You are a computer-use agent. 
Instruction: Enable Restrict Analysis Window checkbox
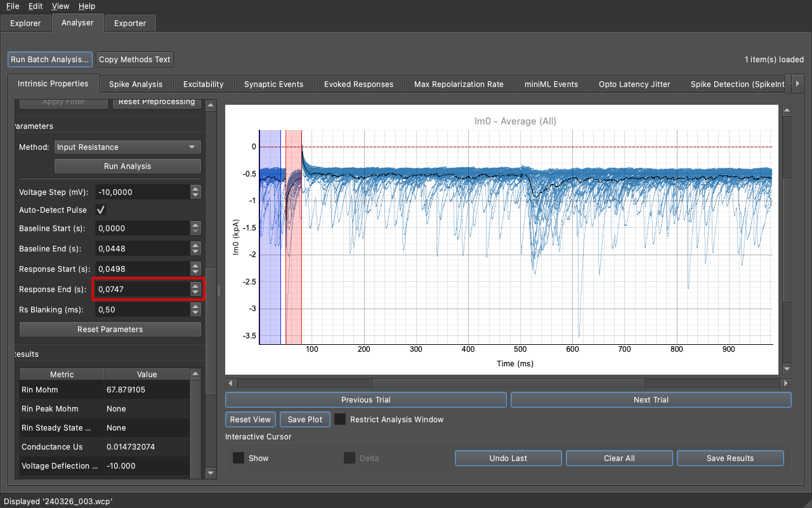tap(341, 420)
